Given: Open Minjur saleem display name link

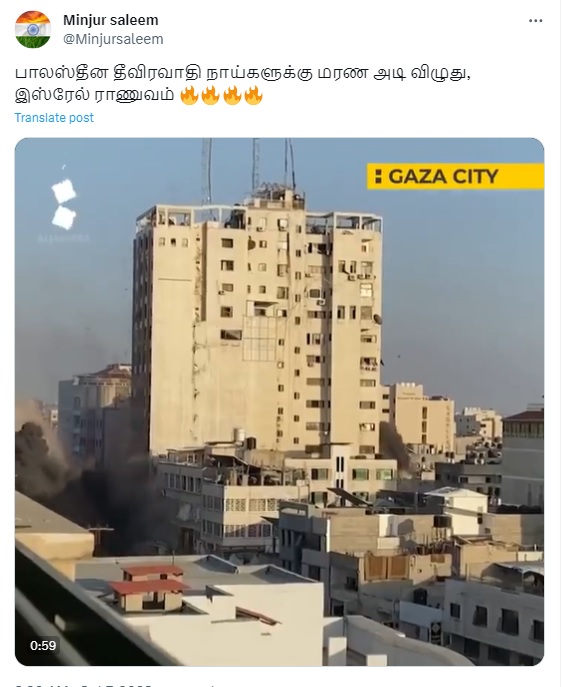Looking at the screenshot, I should (110, 20).
